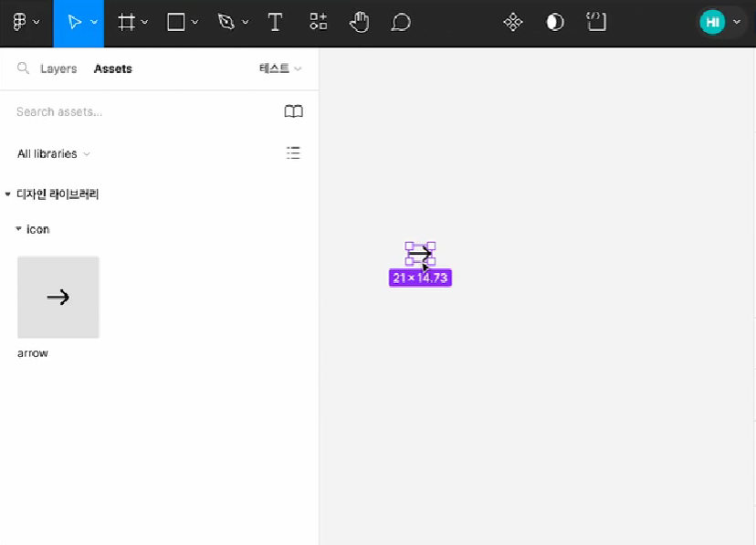Open the Figma main menu
This screenshot has height=545, width=756.
point(19,22)
